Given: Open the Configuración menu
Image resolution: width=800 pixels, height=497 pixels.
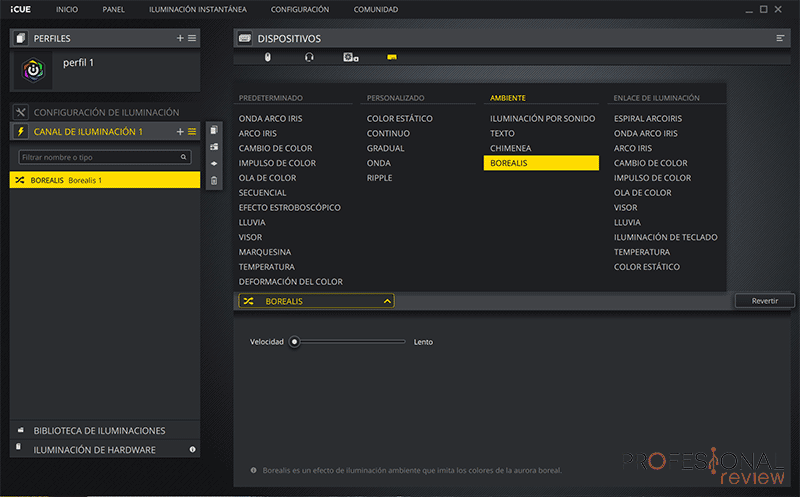Looking at the screenshot, I should pyautogui.click(x=300, y=9).
